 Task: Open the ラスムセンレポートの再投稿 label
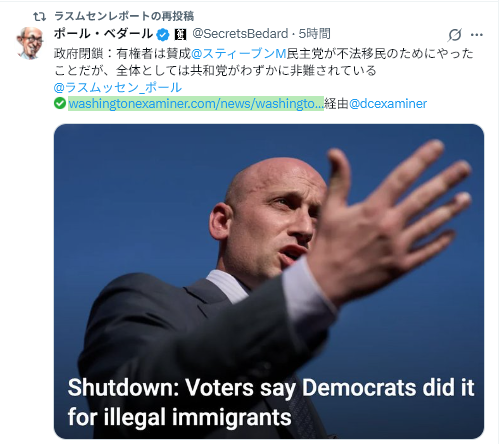click(x=124, y=16)
